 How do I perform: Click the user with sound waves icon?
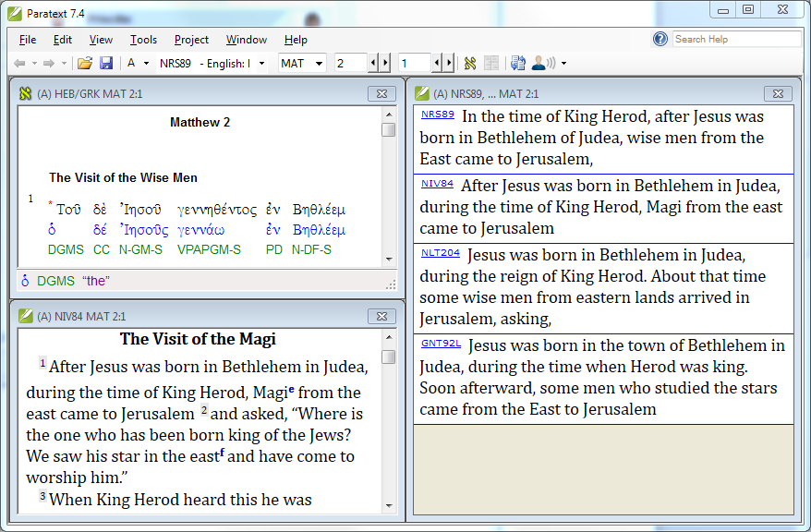(x=543, y=63)
